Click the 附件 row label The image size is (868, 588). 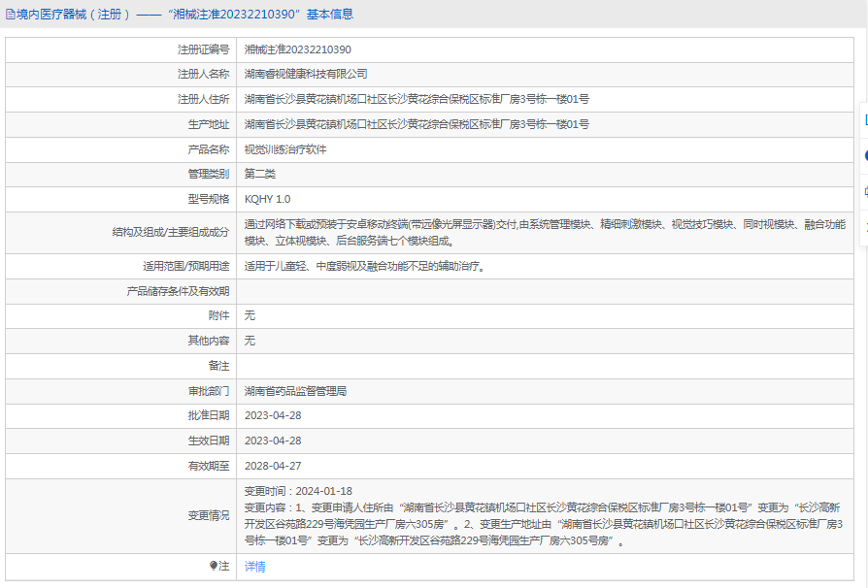218,315
